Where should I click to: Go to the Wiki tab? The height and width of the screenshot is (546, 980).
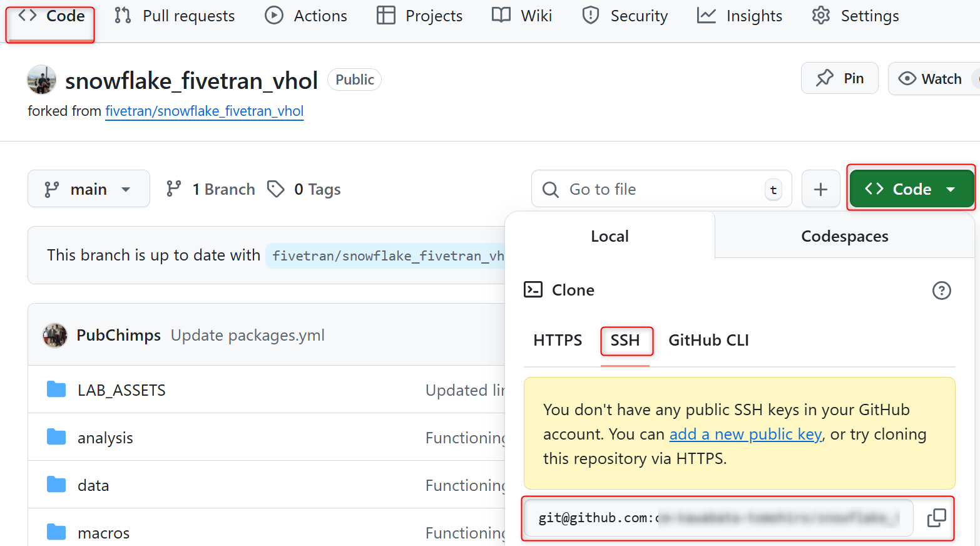click(522, 16)
